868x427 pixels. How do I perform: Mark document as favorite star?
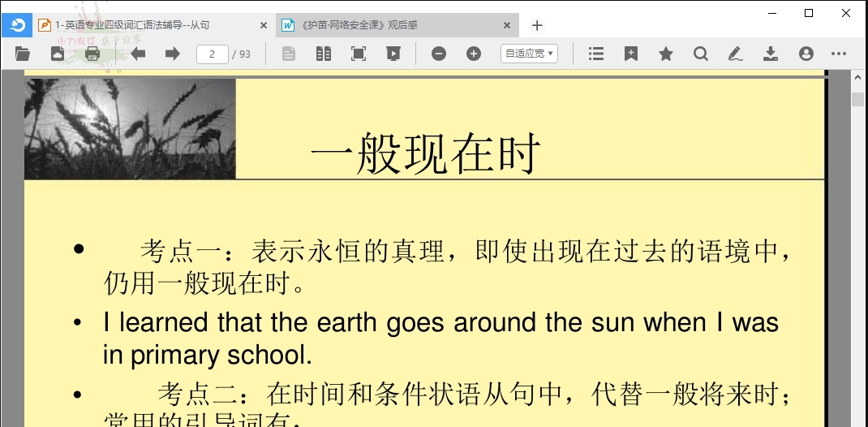pyautogui.click(x=666, y=54)
